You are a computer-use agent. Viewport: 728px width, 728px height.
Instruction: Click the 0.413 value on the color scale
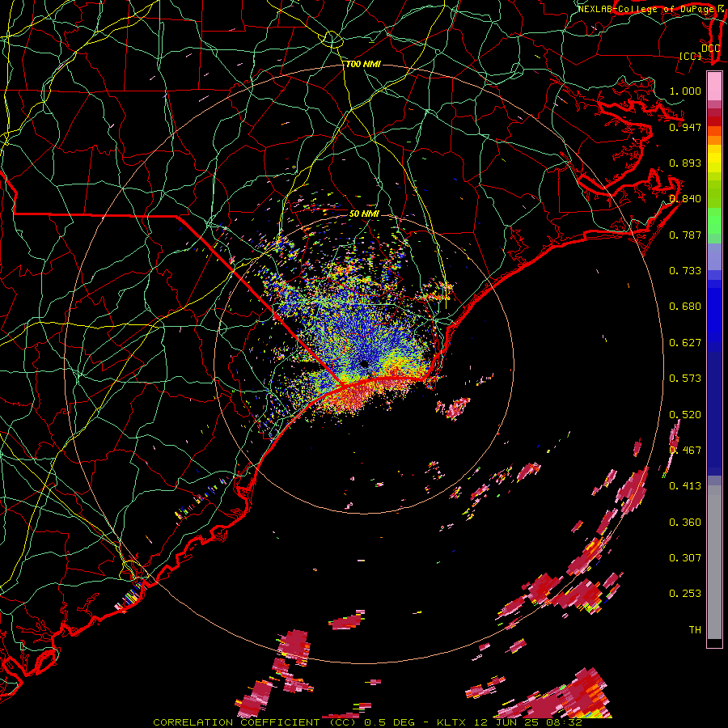pos(685,485)
